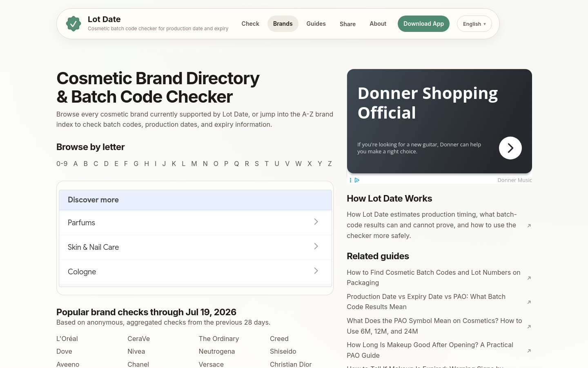The width and height of the screenshot is (588, 368).
Task: Jump to letter D brands
Action: [106, 164]
